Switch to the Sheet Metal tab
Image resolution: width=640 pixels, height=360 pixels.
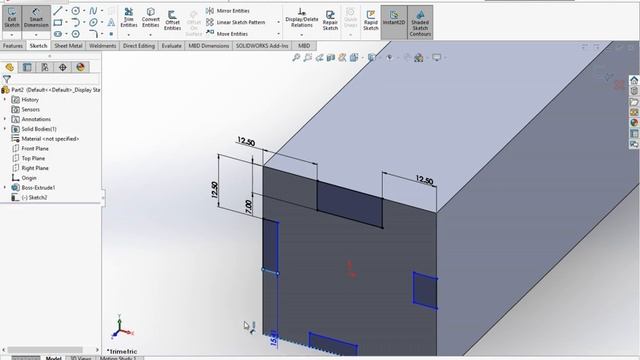click(68, 46)
